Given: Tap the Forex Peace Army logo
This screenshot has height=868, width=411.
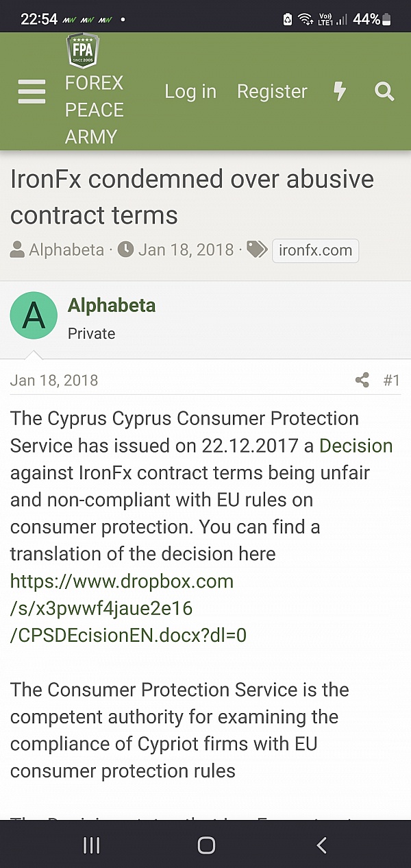Looking at the screenshot, I should point(82,51).
